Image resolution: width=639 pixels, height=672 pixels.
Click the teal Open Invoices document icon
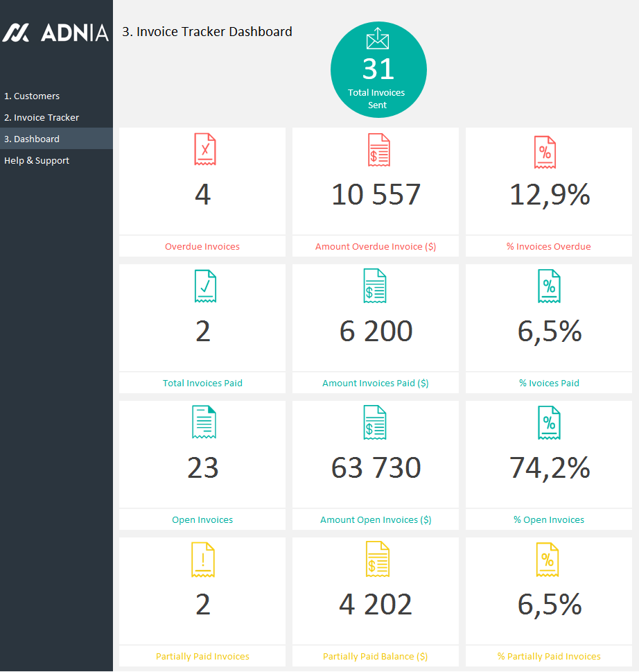[x=202, y=422]
